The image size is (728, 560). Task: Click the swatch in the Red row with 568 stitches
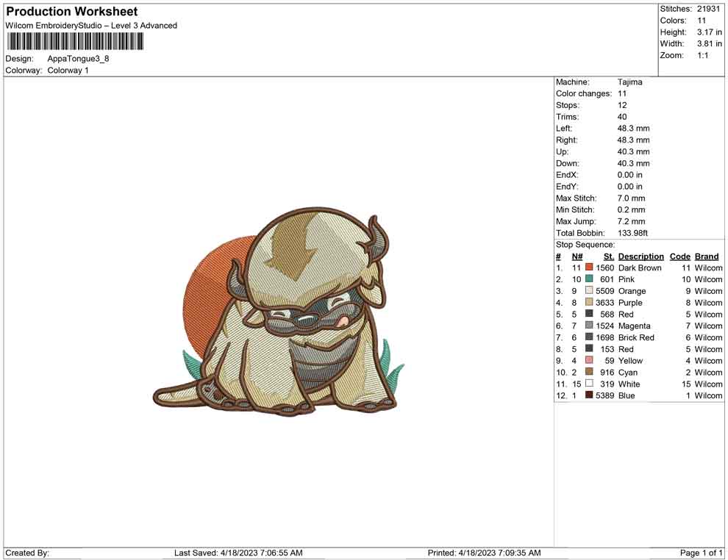tap(589, 314)
